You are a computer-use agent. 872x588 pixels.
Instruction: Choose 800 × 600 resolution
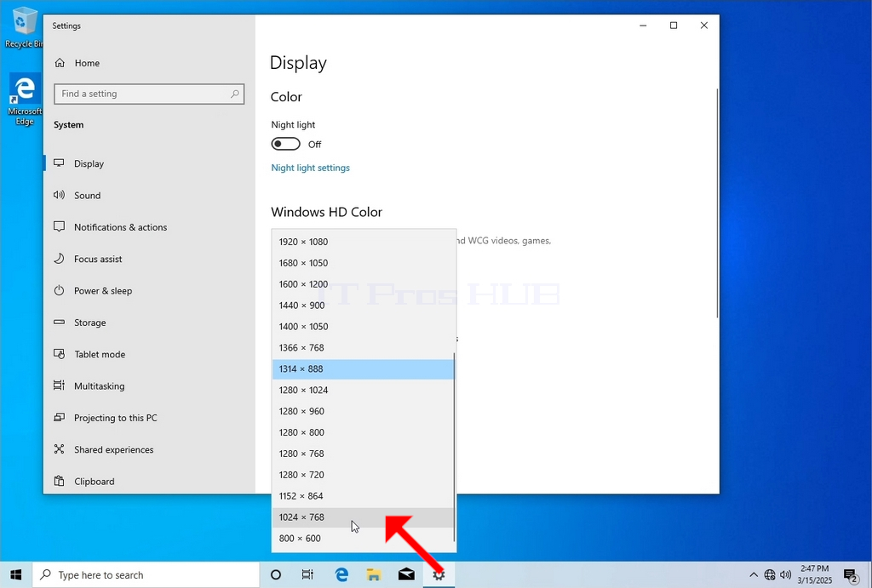tap(364, 538)
